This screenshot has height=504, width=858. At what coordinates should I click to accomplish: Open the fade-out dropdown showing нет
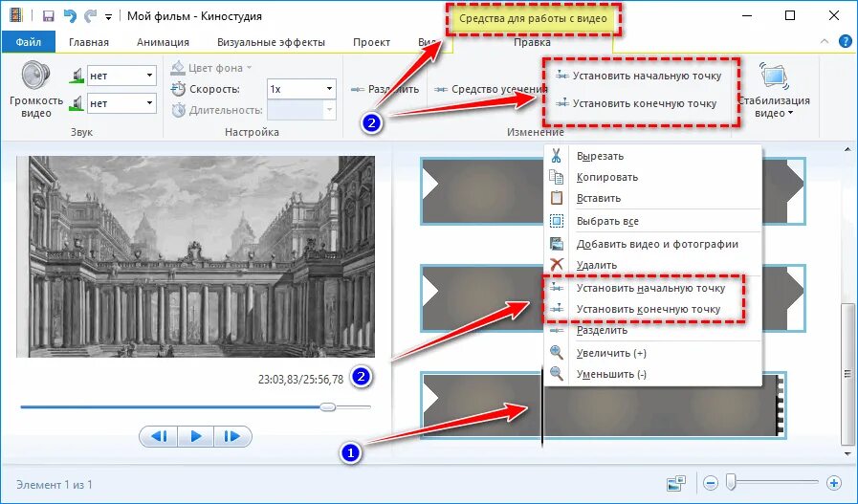(121, 103)
